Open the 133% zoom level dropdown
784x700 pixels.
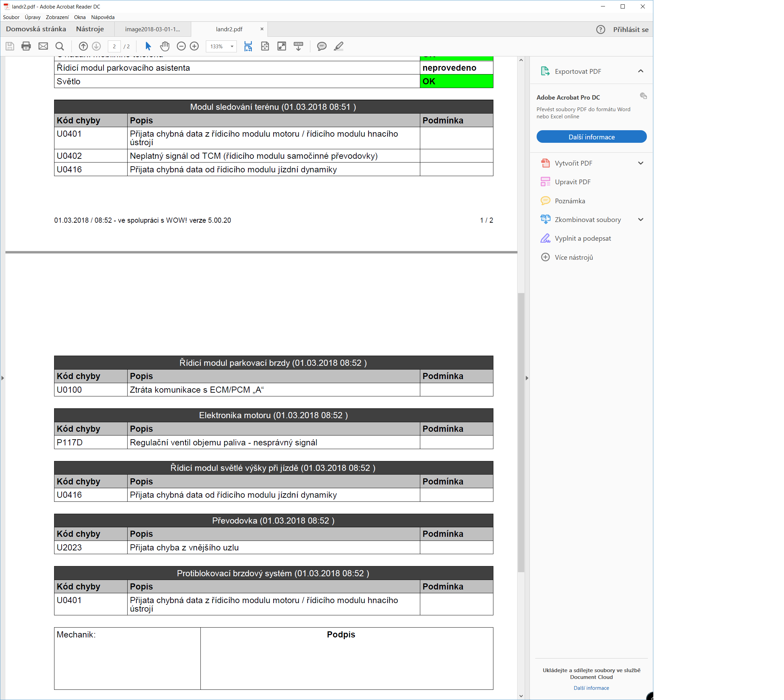[x=232, y=47]
